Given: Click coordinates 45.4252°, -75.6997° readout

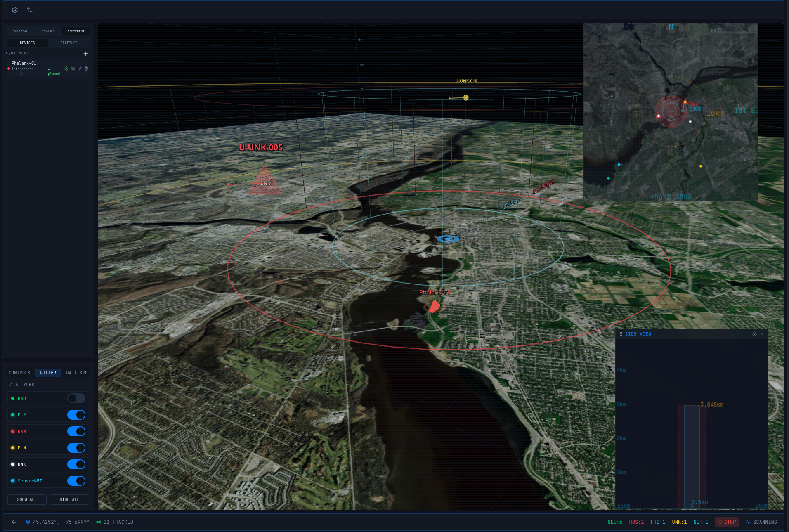Looking at the screenshot, I should (x=61, y=522).
